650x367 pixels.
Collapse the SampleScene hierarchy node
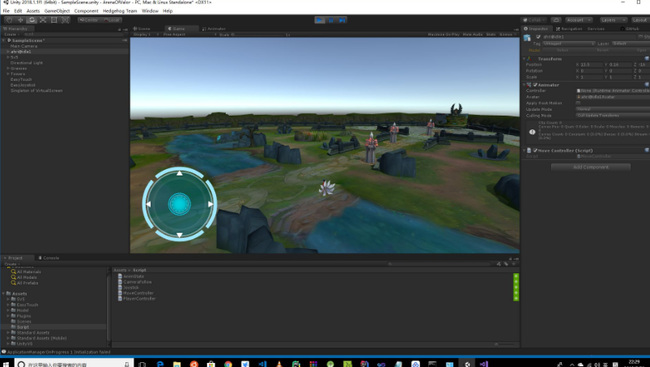point(4,40)
